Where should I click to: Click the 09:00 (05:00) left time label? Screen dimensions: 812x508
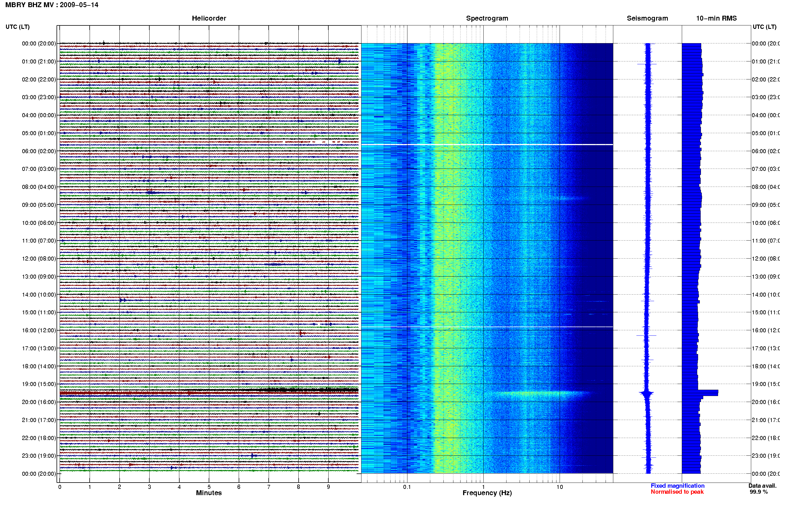point(39,205)
